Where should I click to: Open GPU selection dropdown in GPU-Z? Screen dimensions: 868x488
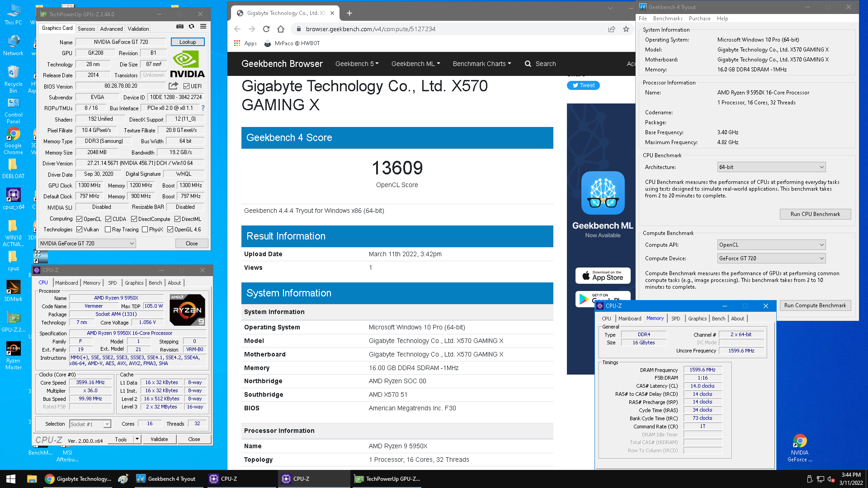pyautogui.click(x=87, y=243)
